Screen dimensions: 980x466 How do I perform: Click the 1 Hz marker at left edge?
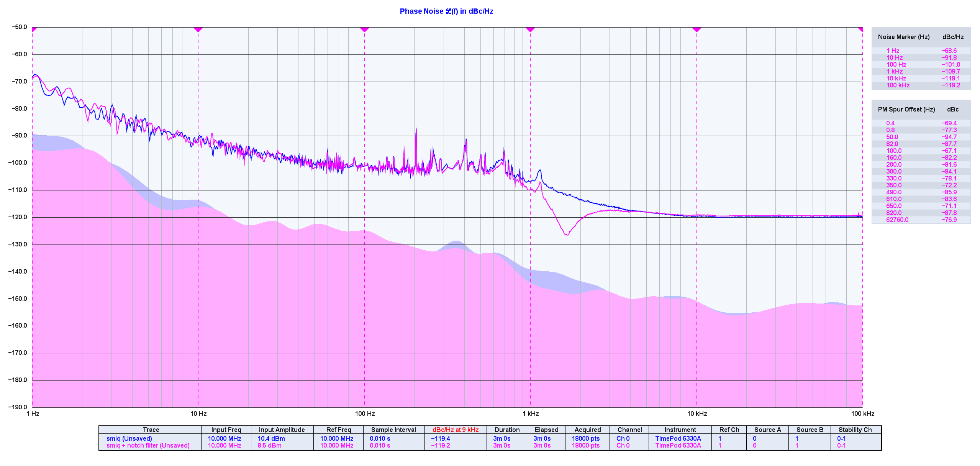point(34,29)
